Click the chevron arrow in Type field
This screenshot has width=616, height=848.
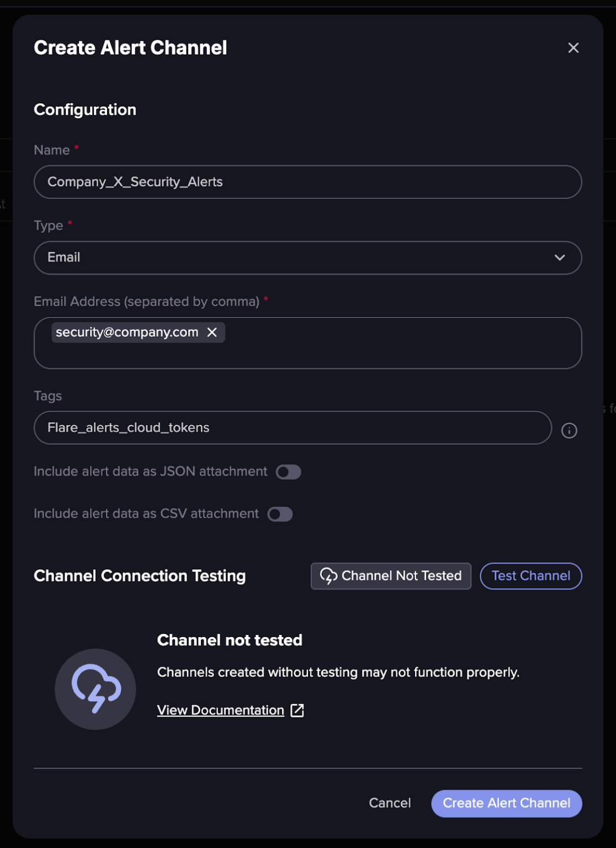[560, 258]
